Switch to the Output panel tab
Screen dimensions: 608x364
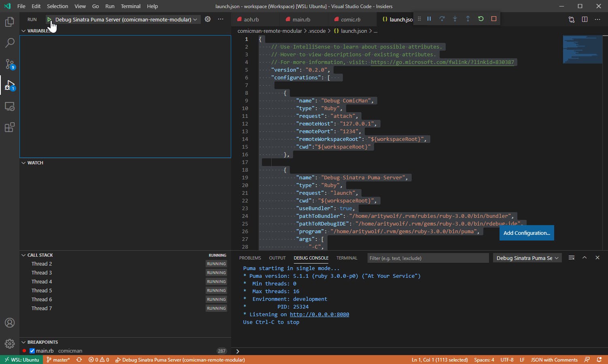pyautogui.click(x=277, y=258)
